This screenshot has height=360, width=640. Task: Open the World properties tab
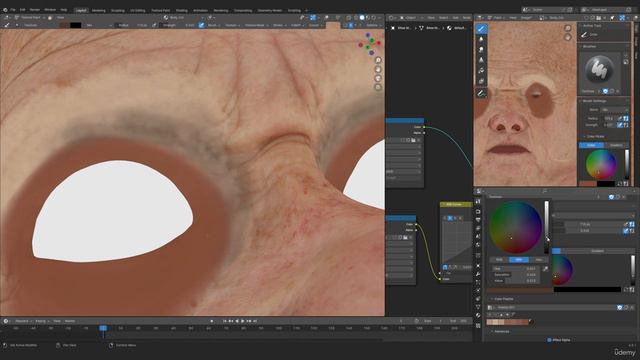coord(478,245)
